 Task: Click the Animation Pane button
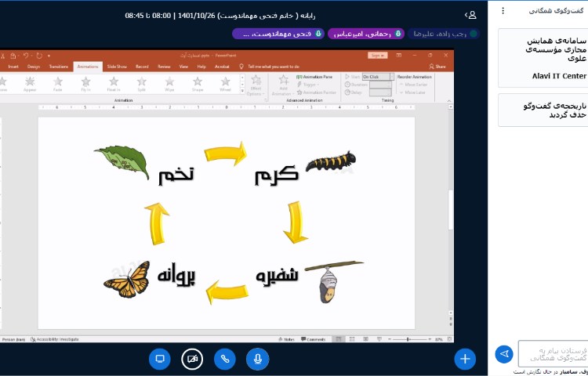315,78
